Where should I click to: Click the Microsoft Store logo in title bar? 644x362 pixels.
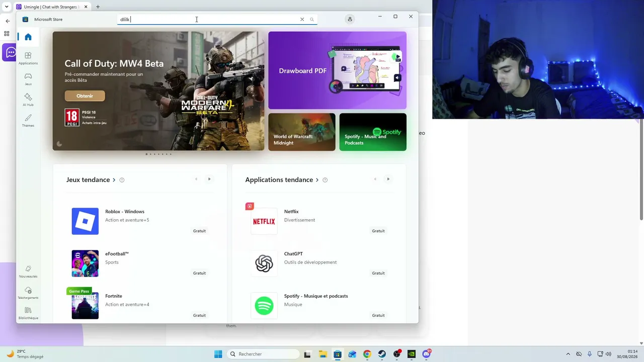pos(25,19)
